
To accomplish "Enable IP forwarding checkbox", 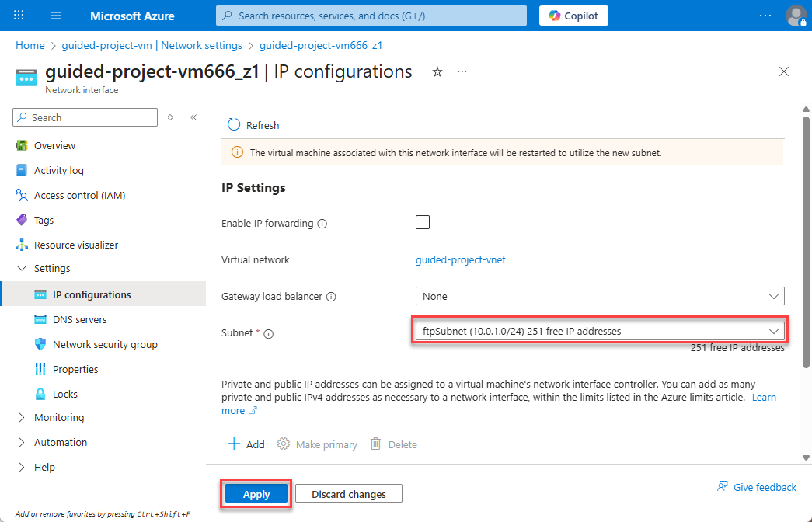I will pyautogui.click(x=423, y=222).
